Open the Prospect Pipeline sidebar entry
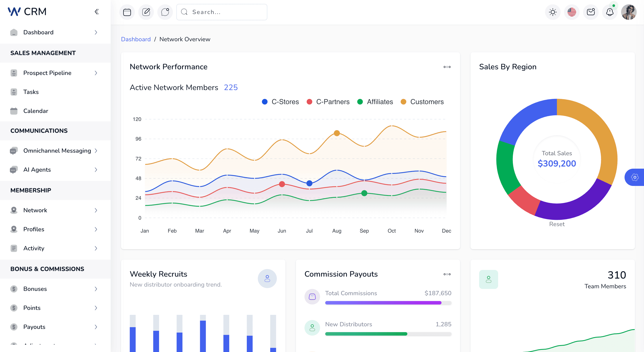 click(48, 73)
